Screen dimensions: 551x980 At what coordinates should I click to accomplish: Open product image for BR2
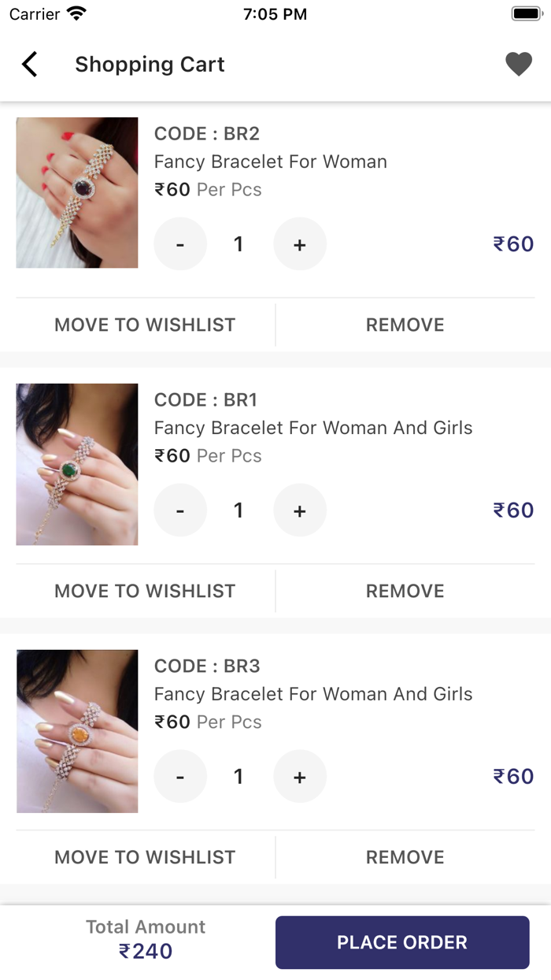76,193
